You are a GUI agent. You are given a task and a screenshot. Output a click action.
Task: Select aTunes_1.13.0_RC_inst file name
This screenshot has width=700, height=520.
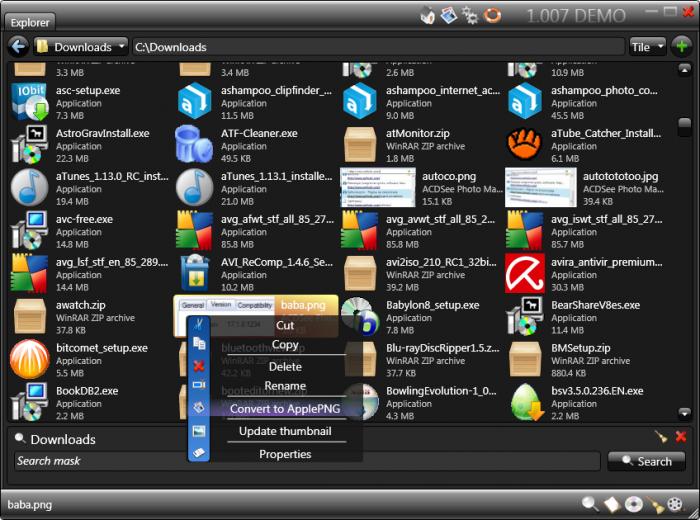112,176
